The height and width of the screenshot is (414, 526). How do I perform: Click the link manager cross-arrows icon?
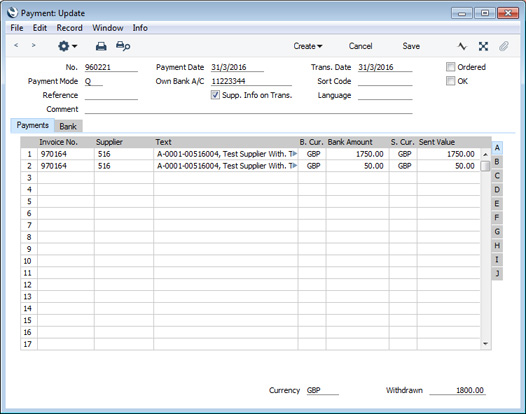483,46
